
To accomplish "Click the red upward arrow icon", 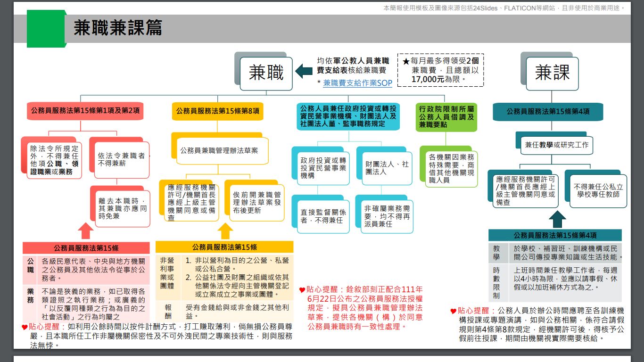I will pyautogui.click(x=85, y=231).
